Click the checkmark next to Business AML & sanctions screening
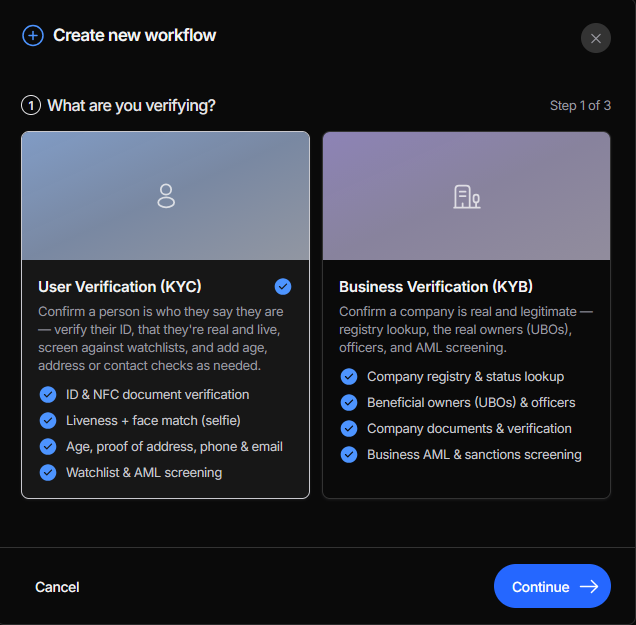 pos(349,455)
